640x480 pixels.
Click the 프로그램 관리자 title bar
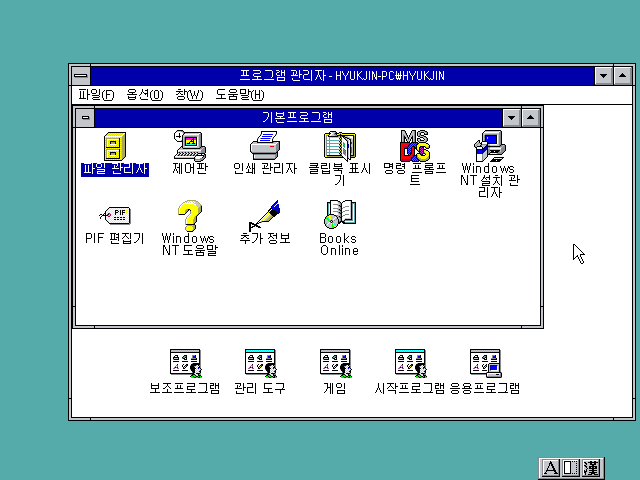pos(342,76)
